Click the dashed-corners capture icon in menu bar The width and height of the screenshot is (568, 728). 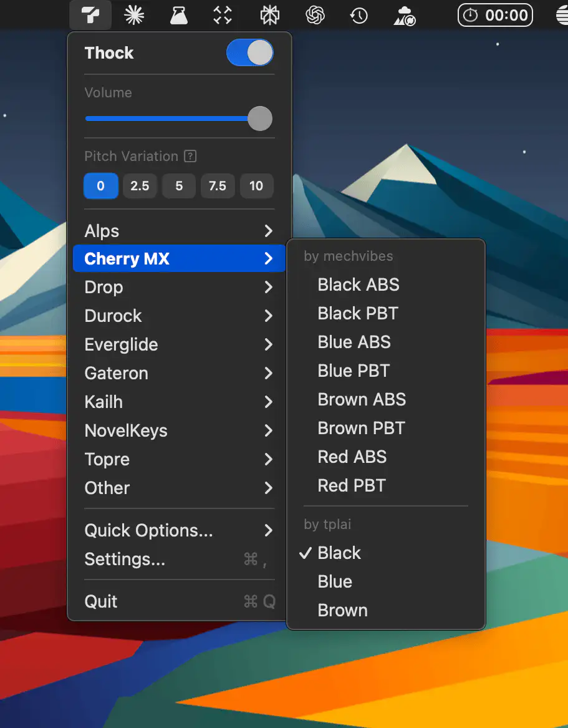(223, 15)
